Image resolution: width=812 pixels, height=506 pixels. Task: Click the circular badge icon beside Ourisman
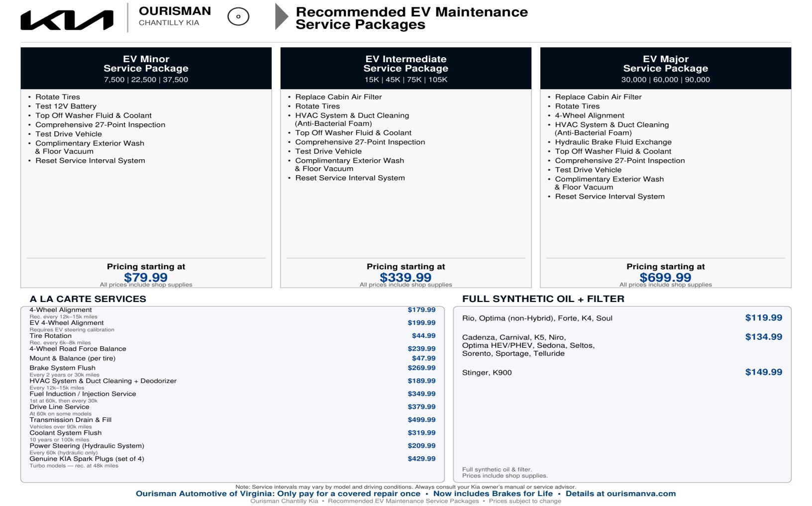pyautogui.click(x=238, y=16)
